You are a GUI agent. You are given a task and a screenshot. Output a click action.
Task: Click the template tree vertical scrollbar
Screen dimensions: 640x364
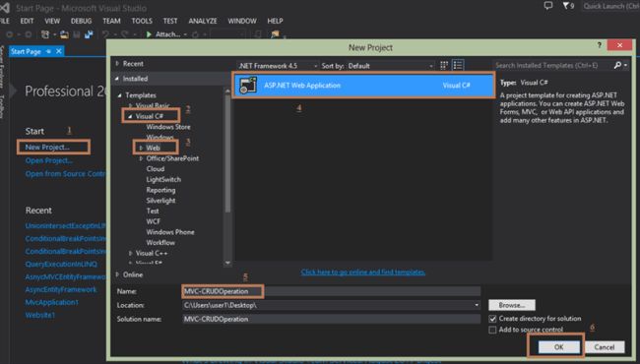tap(227, 154)
